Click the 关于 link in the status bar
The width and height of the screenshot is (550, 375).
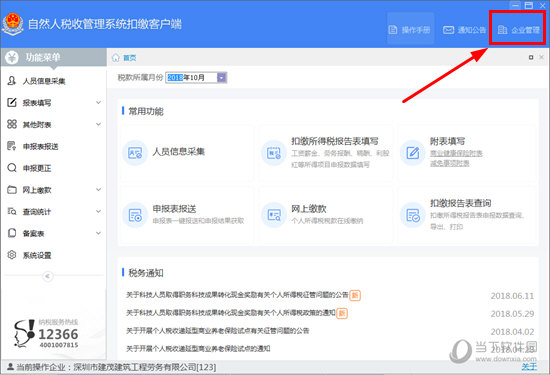click(x=529, y=367)
